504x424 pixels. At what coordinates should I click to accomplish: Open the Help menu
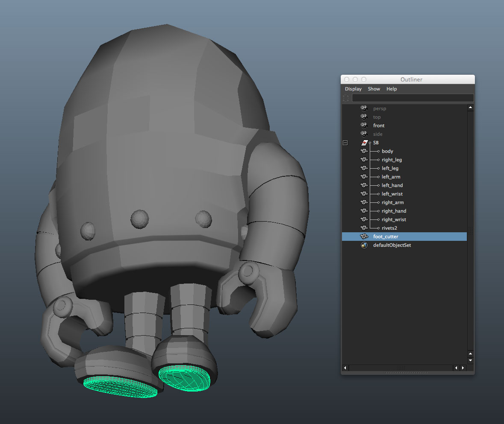(392, 89)
